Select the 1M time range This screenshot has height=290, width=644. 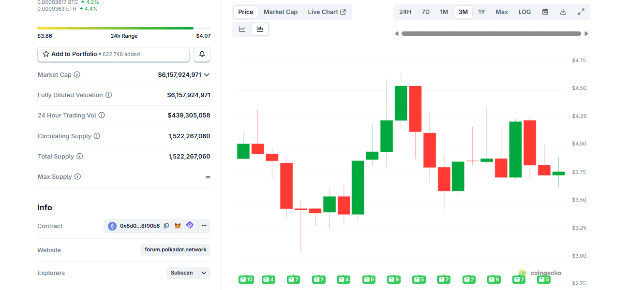pos(444,12)
